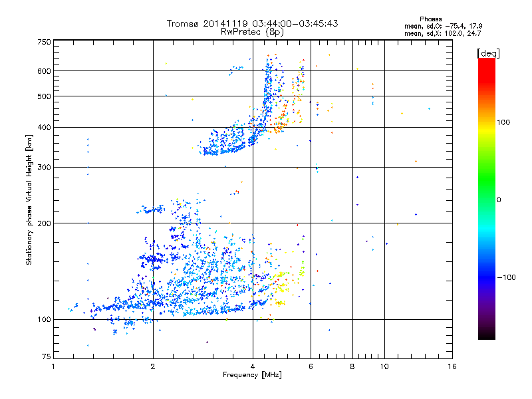Click the x-axis tick label '1'
The width and height of the screenshot is (532, 399).
53,366
